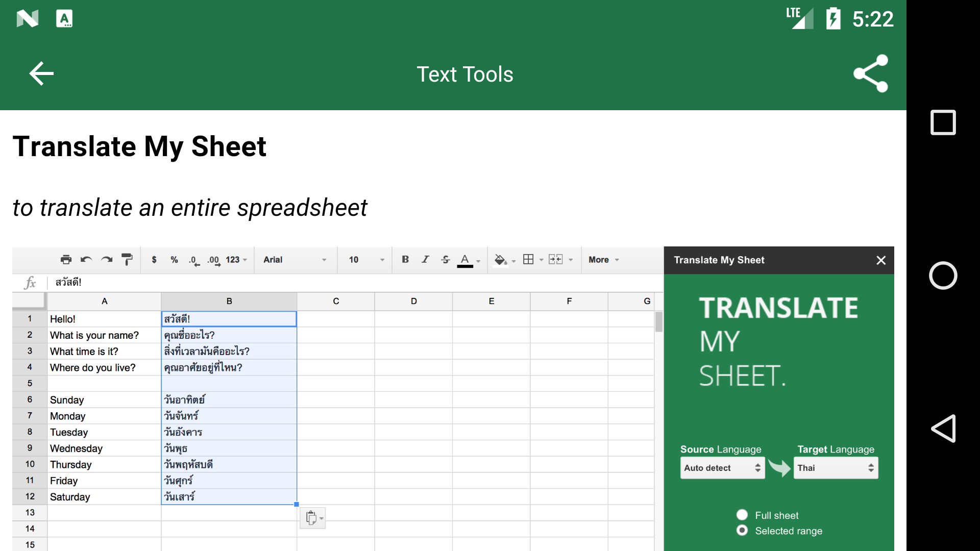The height and width of the screenshot is (551, 980).
Task: Click the Saturday cell
Action: click(104, 497)
